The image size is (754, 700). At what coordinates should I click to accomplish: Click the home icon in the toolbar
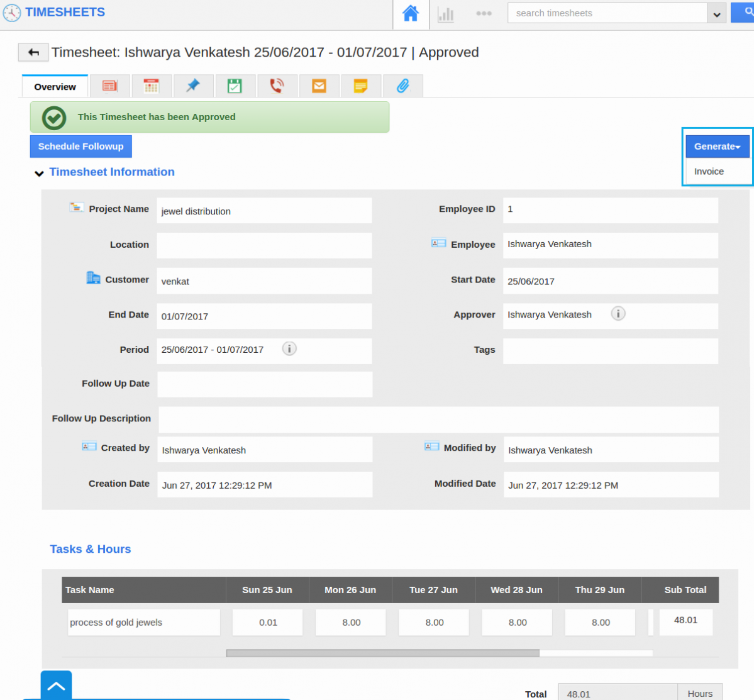click(x=410, y=12)
